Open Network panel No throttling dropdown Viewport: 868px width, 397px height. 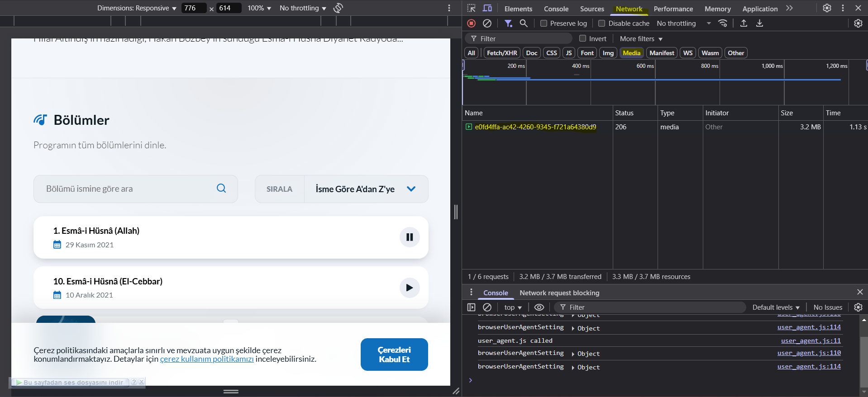click(x=684, y=23)
